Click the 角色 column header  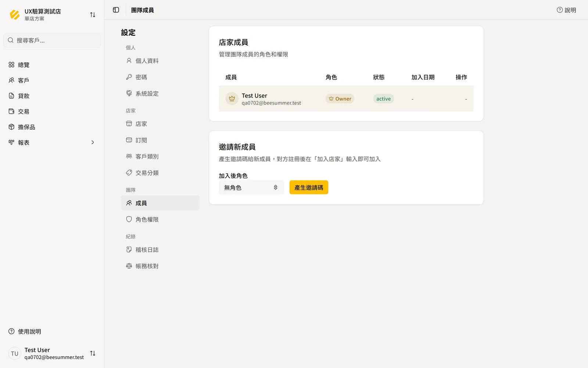(x=331, y=77)
